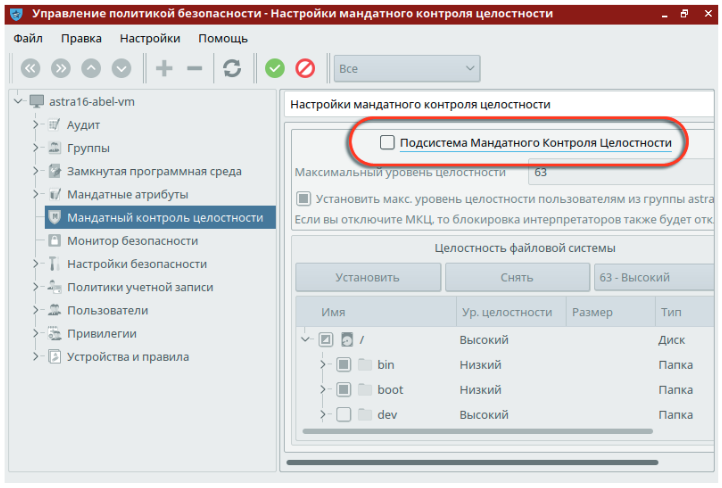
Task: Click the move up arrow toolbar icon
Action: click(91, 69)
